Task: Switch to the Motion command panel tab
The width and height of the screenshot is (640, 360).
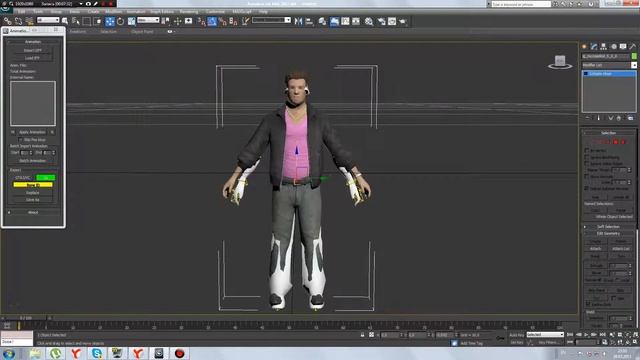Action: [613, 47]
